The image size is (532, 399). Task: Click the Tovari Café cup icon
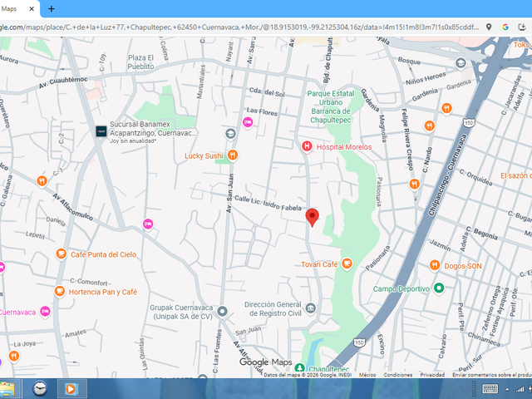(x=347, y=264)
